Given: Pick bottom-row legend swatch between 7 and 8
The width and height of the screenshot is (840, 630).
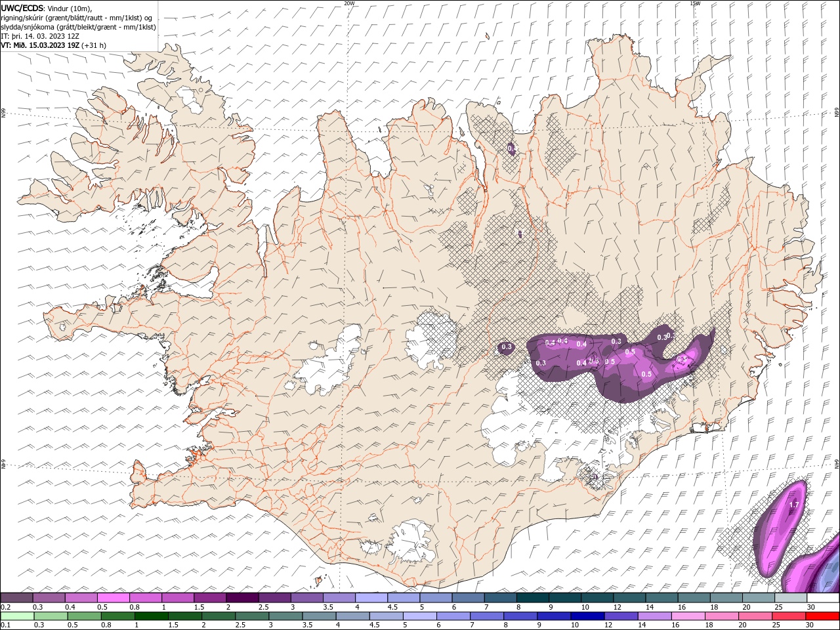Looking at the screenshot, I should click(486, 616).
